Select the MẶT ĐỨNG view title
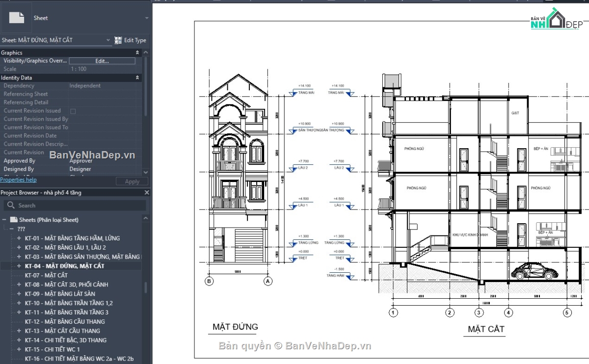589x364 pixels. point(235,327)
